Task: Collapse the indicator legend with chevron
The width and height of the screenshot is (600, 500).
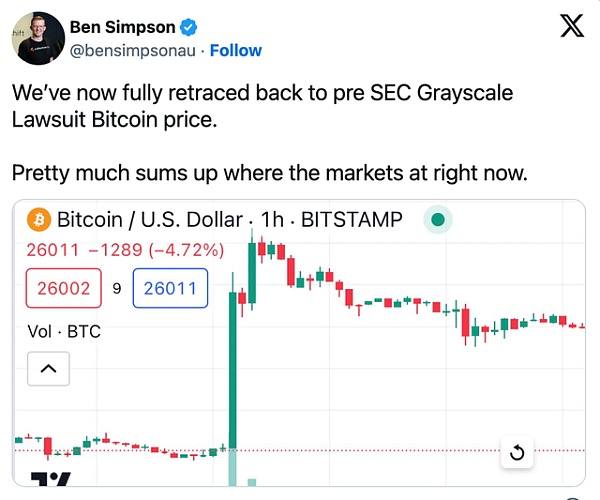Action: tap(48, 370)
